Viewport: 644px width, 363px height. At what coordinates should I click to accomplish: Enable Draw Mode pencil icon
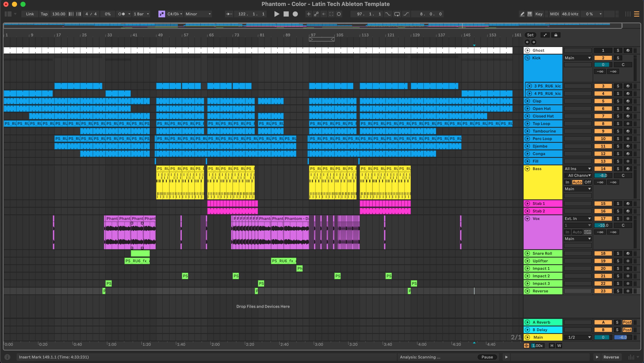click(522, 14)
